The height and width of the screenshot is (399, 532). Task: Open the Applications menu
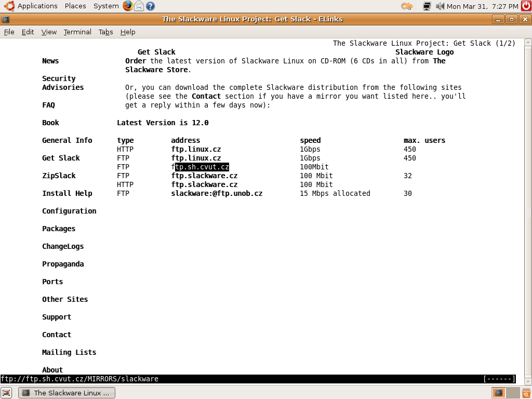coord(37,6)
